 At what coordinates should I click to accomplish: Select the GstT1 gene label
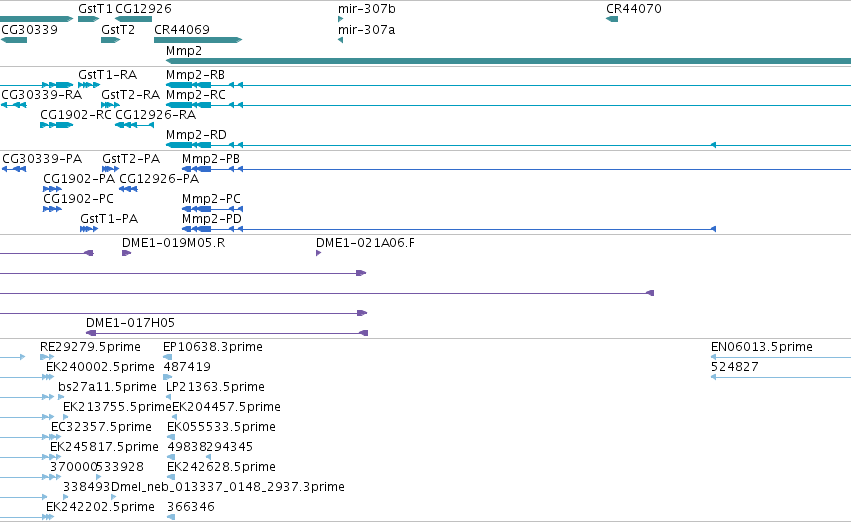click(96, 9)
